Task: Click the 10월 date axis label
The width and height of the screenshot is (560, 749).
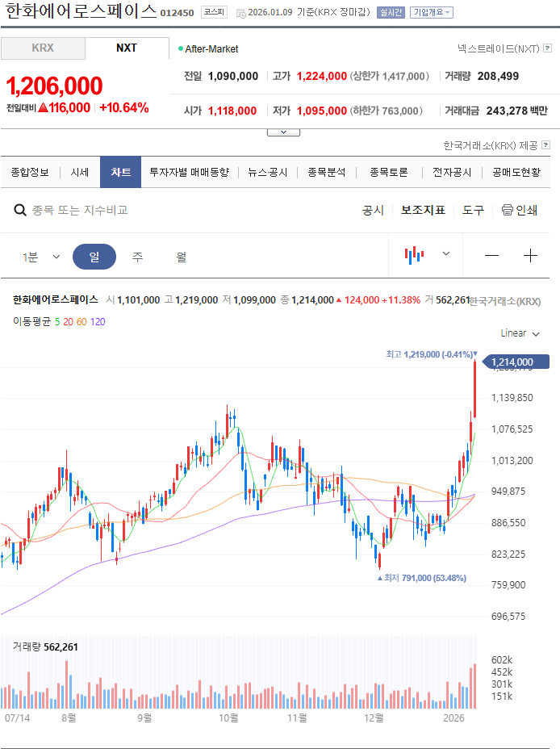Action: click(228, 718)
